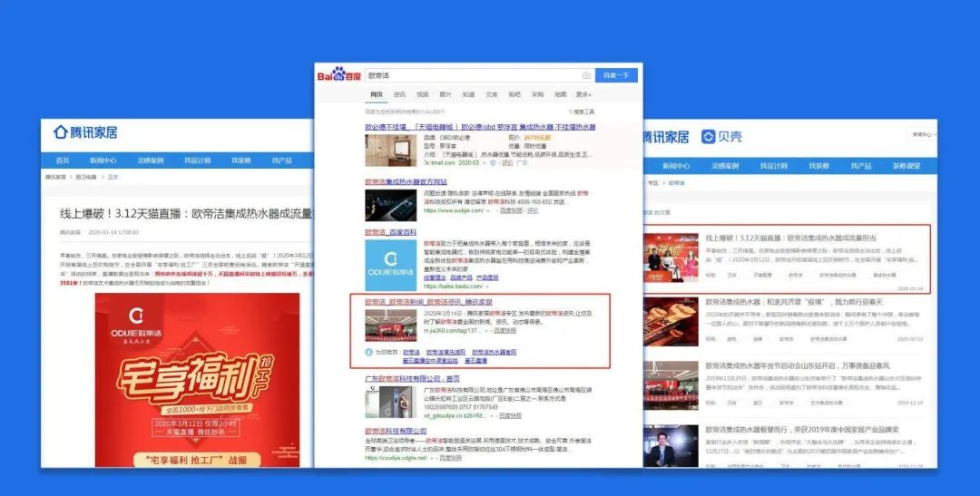Screen dimensions: 980x496
Task: Open right-window article 和衷共济渡"疫境"
Action: click(x=794, y=302)
